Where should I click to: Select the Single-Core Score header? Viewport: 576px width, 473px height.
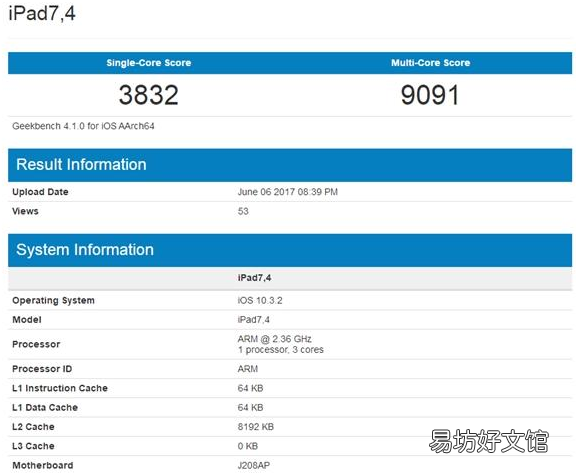(148, 63)
